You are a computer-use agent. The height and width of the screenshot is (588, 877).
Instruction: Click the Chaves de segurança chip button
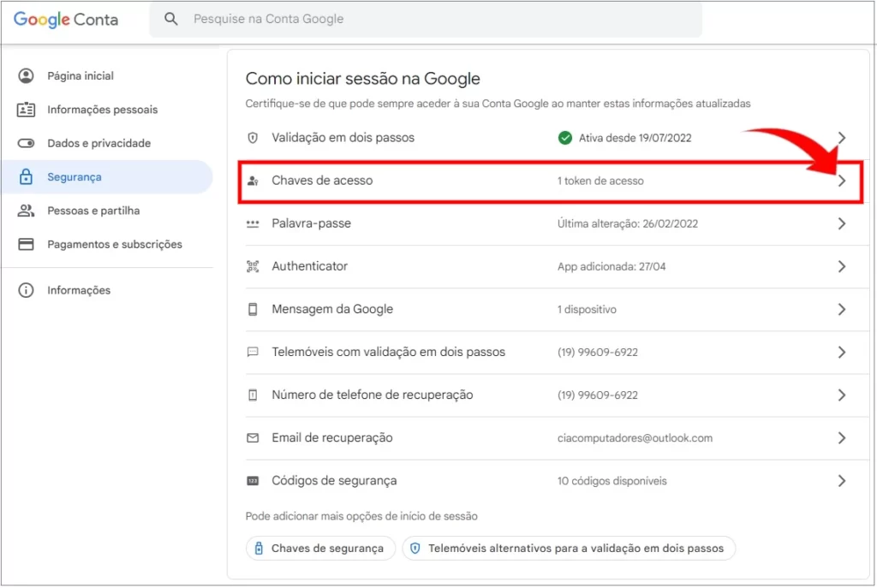coord(320,549)
